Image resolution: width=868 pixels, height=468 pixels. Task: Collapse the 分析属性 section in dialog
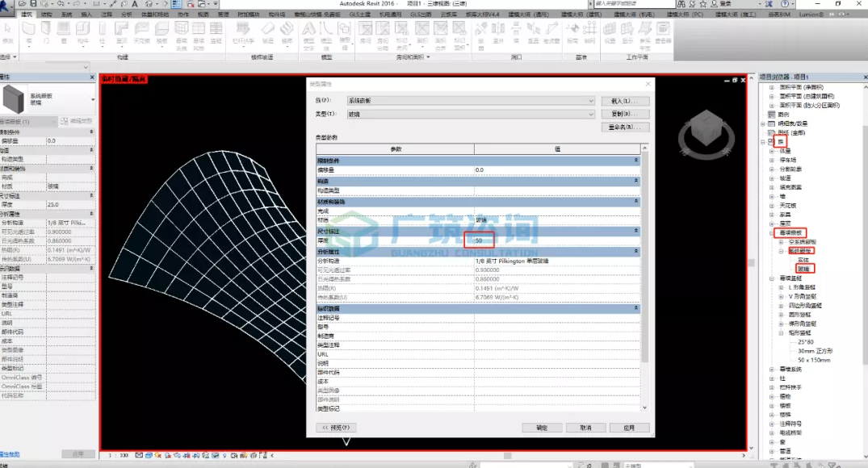coord(635,252)
